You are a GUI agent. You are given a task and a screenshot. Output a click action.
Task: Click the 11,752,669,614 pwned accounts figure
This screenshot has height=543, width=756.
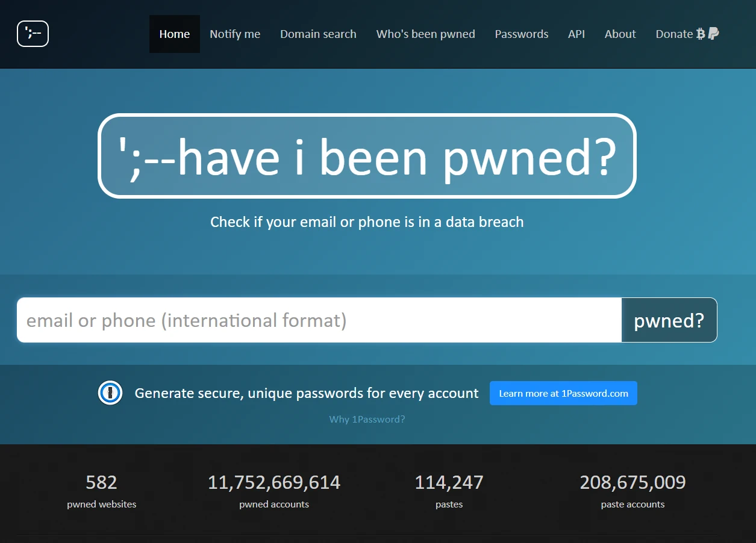[274, 483]
